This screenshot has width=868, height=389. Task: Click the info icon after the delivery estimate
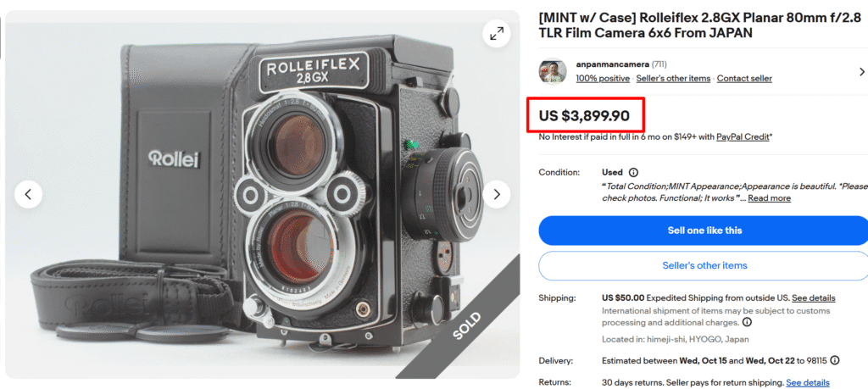(835, 360)
